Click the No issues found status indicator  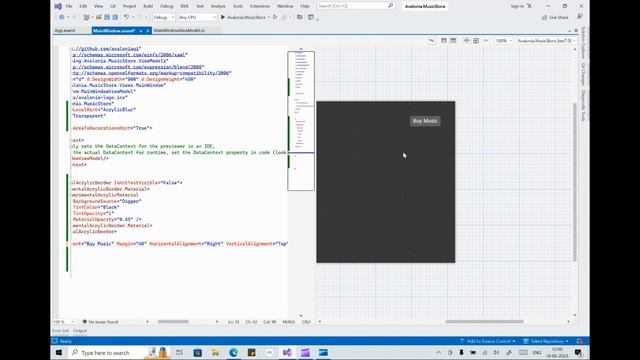click(x=100, y=322)
